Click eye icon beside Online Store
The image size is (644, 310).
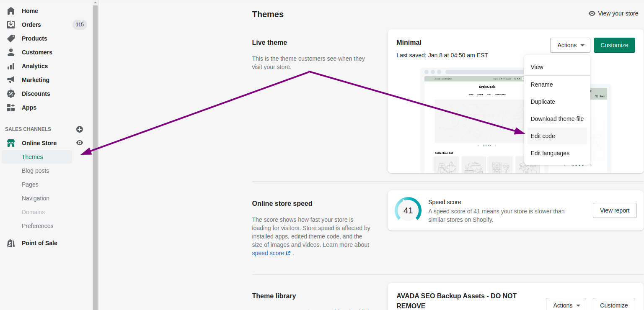click(x=80, y=143)
